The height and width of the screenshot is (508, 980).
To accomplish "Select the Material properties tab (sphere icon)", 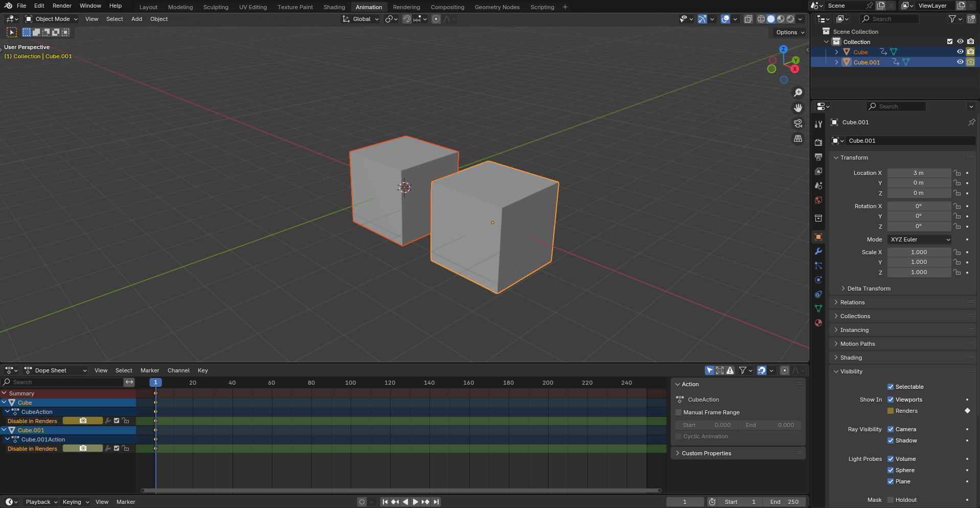I will (818, 323).
